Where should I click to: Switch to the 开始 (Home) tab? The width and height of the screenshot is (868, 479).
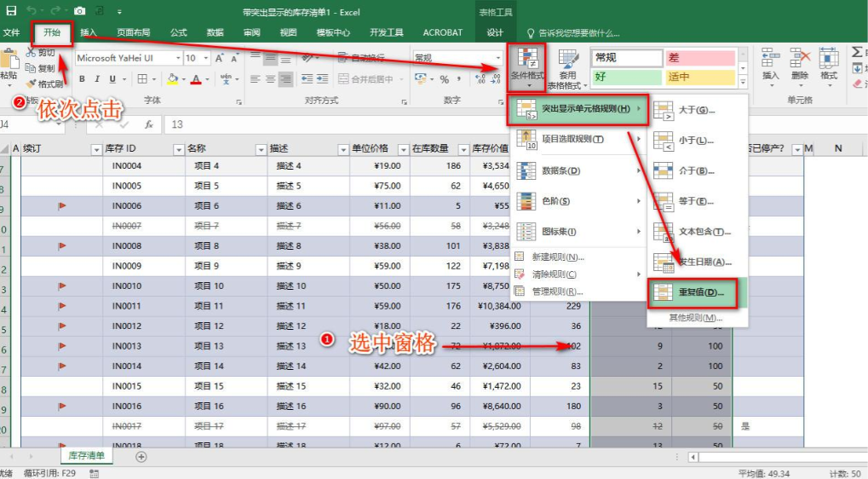click(x=52, y=32)
